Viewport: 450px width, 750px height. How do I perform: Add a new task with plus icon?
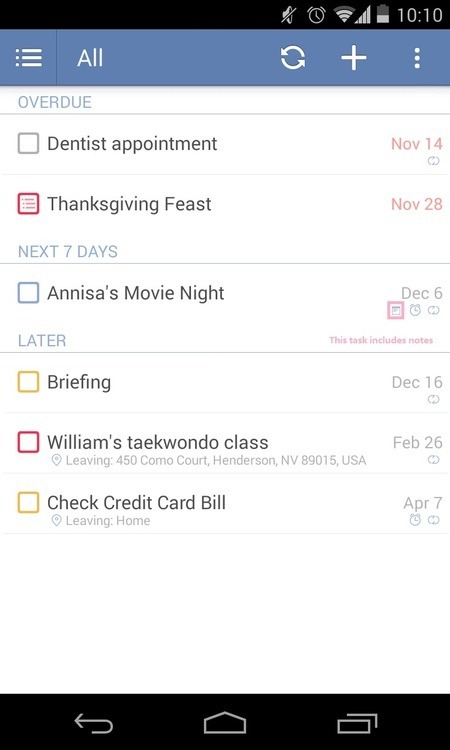click(x=353, y=58)
